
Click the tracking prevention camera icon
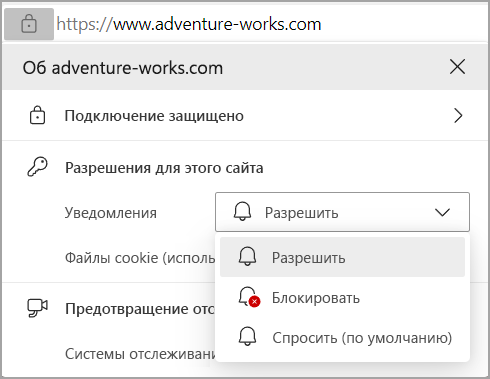(37, 308)
